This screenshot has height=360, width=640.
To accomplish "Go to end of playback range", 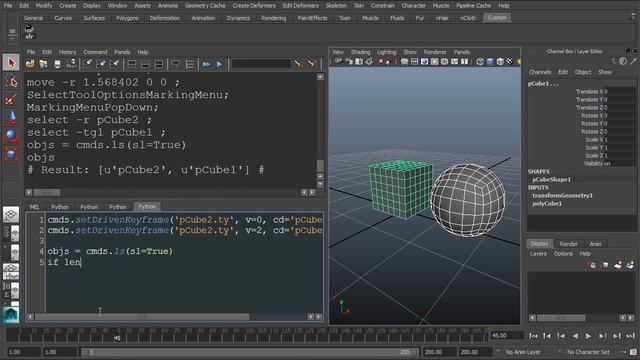I will [630, 336].
